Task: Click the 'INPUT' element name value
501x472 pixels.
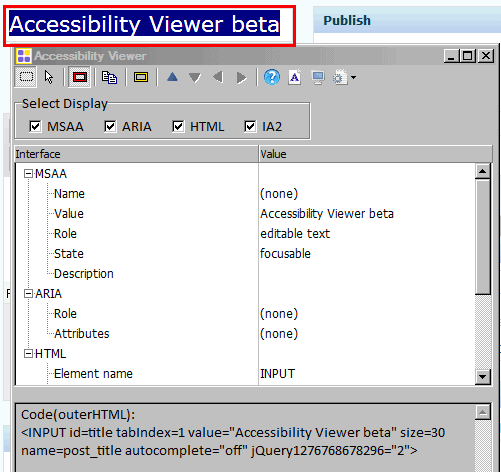Action: point(277,374)
